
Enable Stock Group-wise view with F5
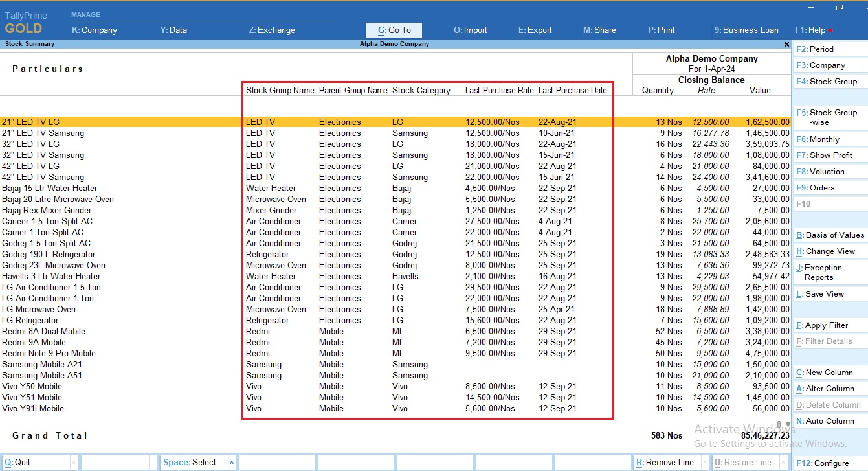click(830, 117)
